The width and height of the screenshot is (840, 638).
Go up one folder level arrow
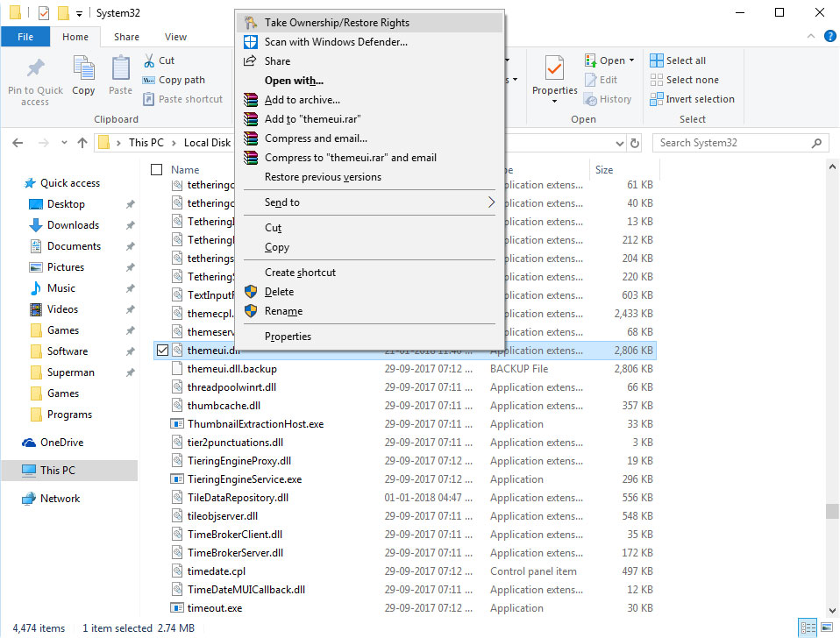tap(82, 143)
